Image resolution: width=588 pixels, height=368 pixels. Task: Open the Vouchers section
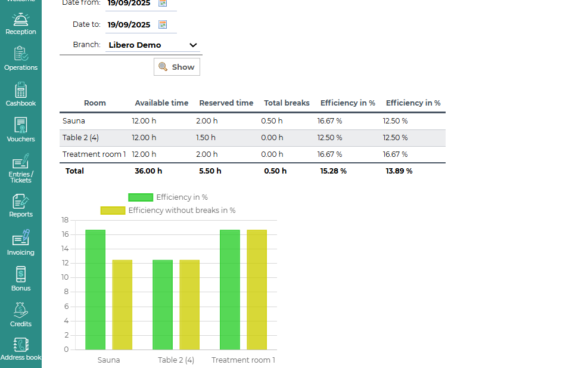pyautogui.click(x=21, y=130)
